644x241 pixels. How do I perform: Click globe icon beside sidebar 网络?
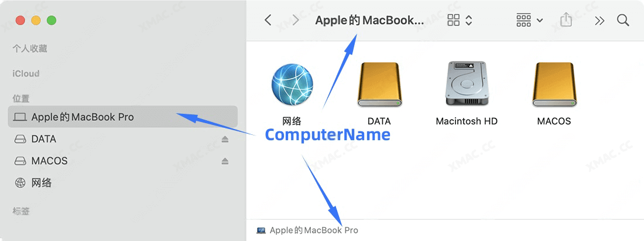(20, 183)
